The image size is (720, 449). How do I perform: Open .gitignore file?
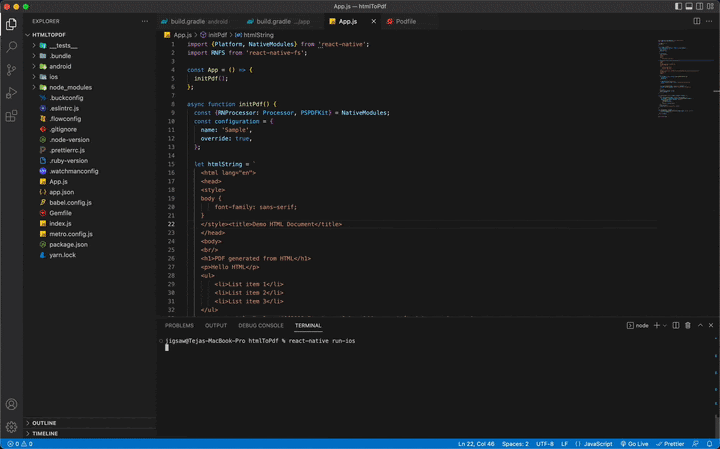[x=63, y=129]
